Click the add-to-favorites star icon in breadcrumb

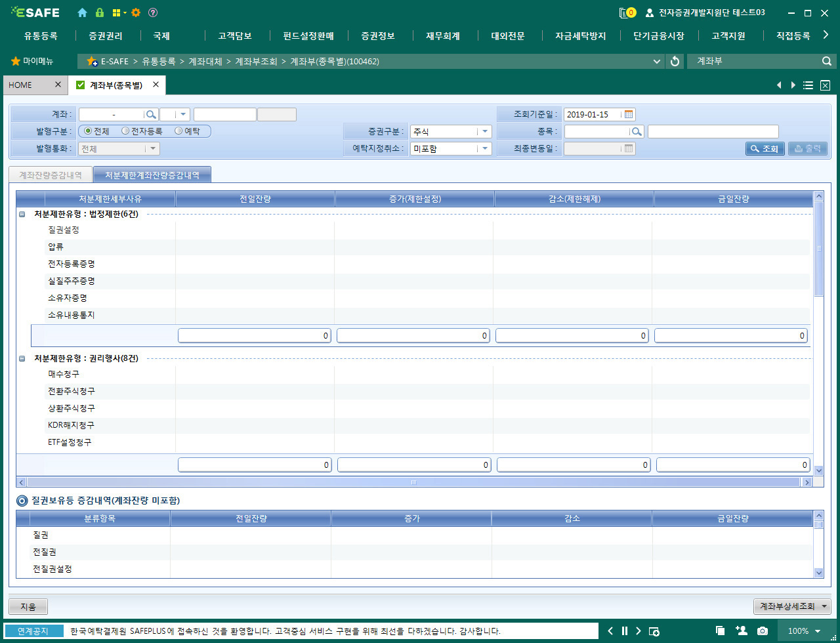pos(93,62)
